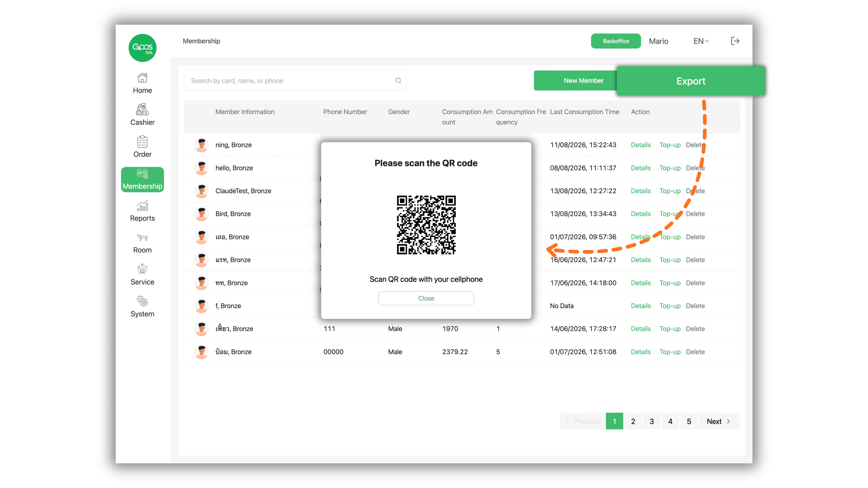
Task: Select the Membership card icon
Action: click(142, 174)
